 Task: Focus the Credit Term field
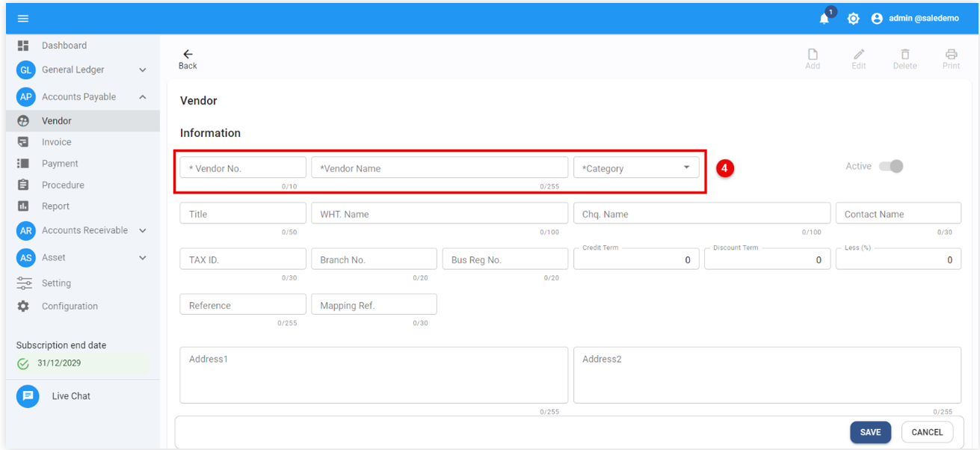pyautogui.click(x=636, y=259)
